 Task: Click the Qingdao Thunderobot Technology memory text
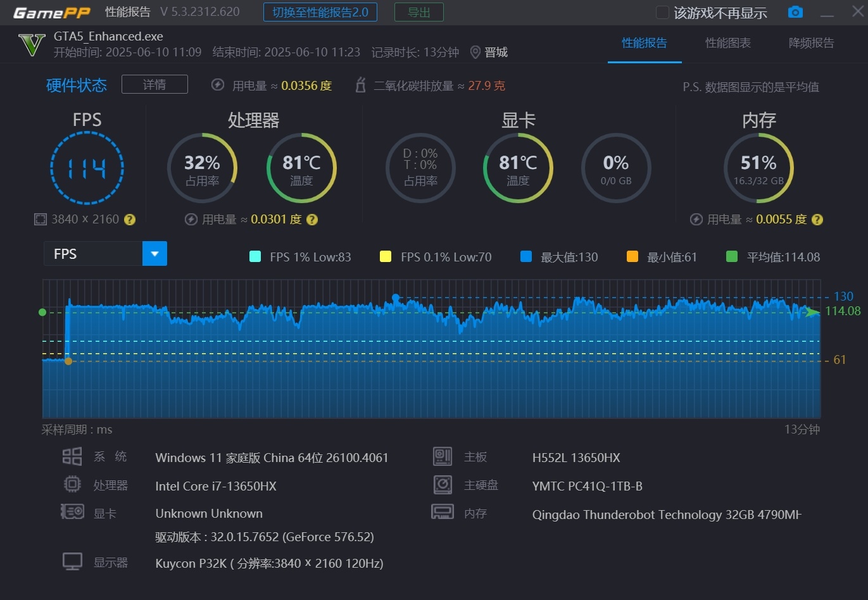(x=667, y=515)
